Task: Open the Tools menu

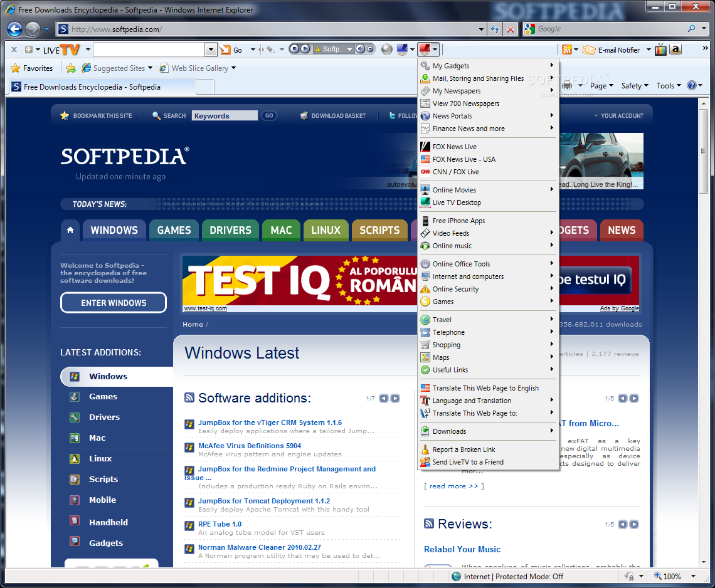Action: coord(669,86)
